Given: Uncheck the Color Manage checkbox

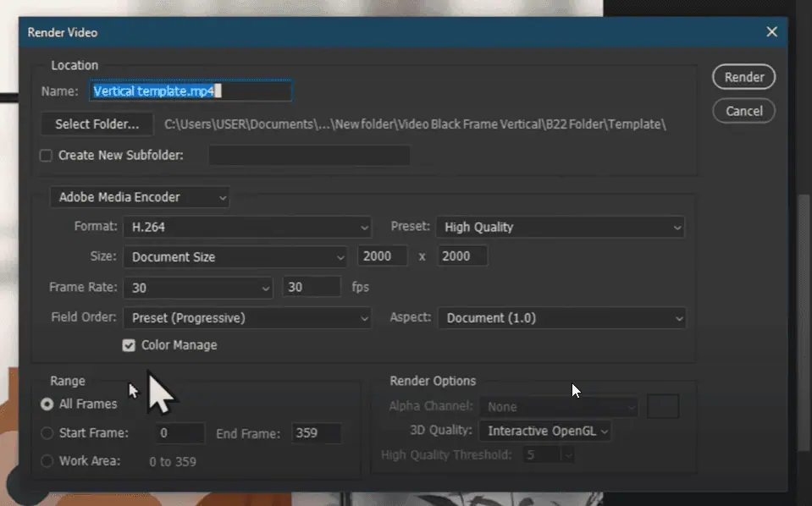Looking at the screenshot, I should (x=129, y=345).
